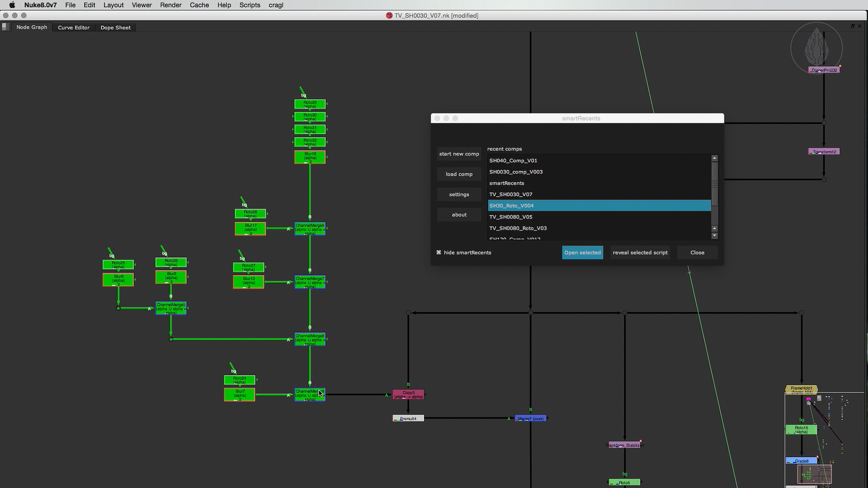This screenshot has height=488, width=868.
Task: Select TV_SH0080_V05 in recent comps
Action: 599,217
